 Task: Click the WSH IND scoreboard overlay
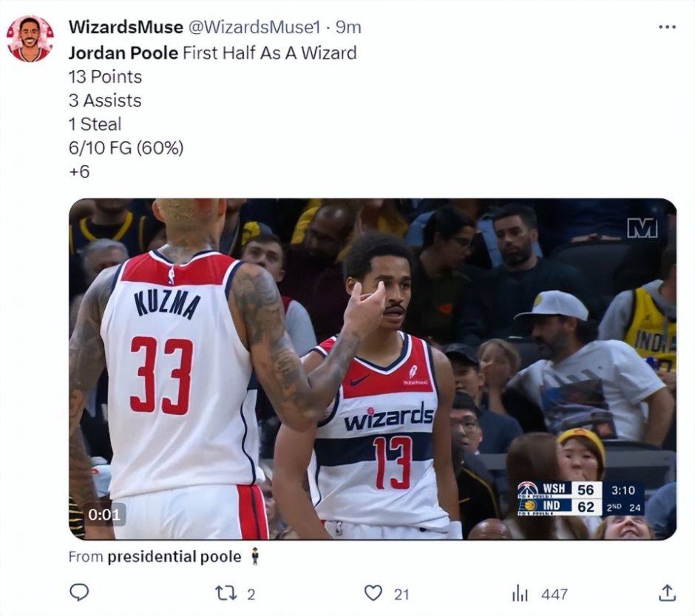tap(581, 498)
